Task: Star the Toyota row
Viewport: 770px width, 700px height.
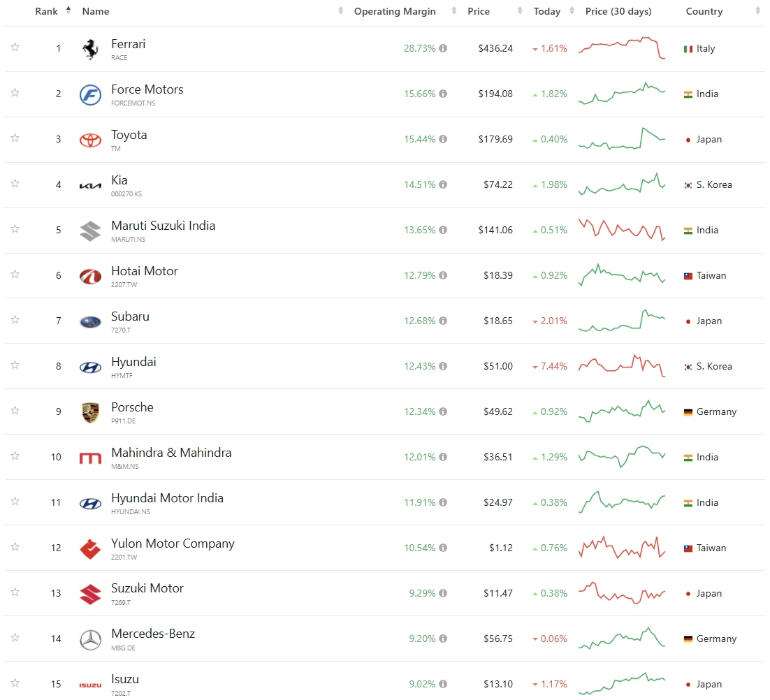Action: click(x=15, y=138)
